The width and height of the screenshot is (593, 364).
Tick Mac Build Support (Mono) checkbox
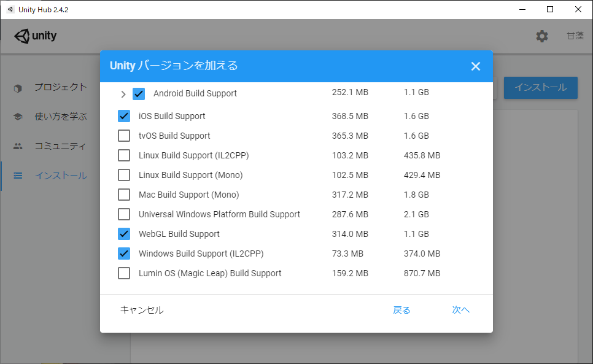(124, 195)
